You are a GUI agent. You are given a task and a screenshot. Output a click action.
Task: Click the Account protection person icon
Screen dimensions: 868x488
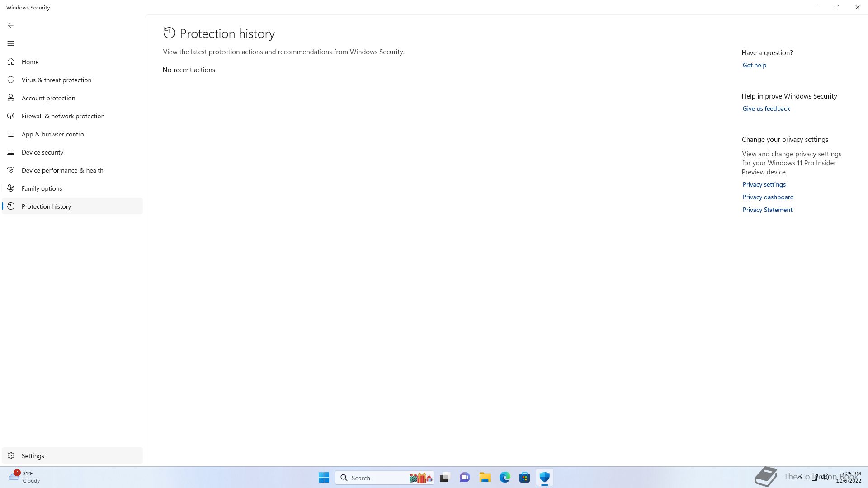coord(11,98)
